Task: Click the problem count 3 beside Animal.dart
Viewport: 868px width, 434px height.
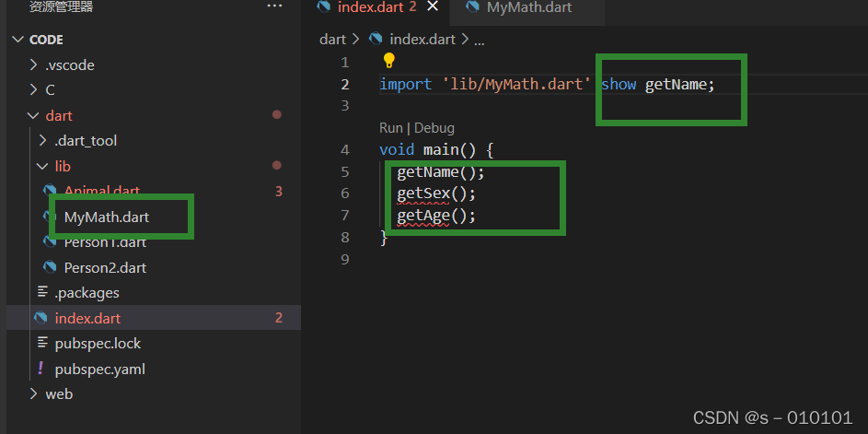Action: tap(279, 192)
